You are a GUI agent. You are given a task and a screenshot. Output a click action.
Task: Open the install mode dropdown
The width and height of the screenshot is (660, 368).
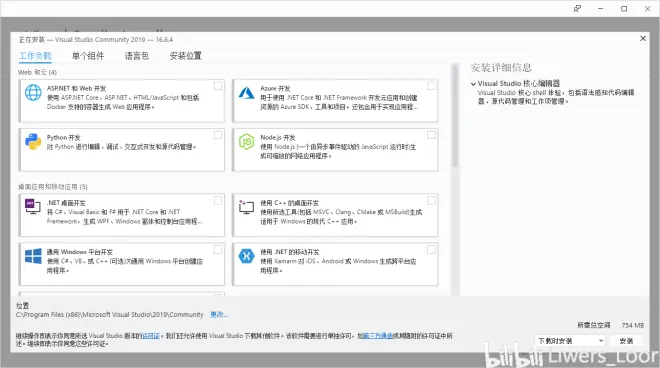(570, 341)
